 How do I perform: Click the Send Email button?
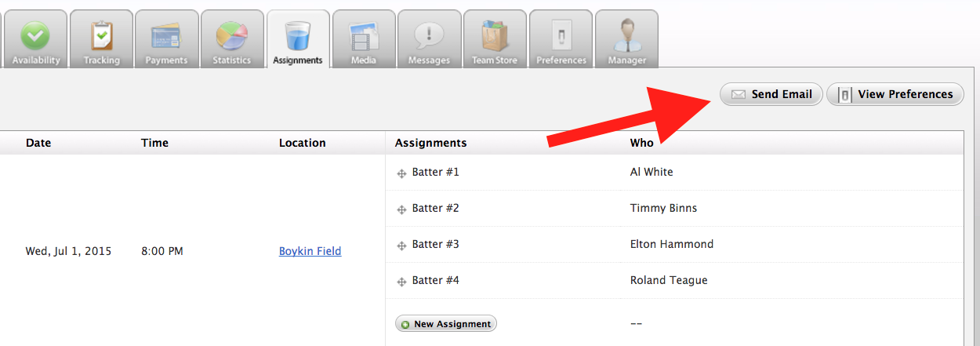[x=771, y=94]
